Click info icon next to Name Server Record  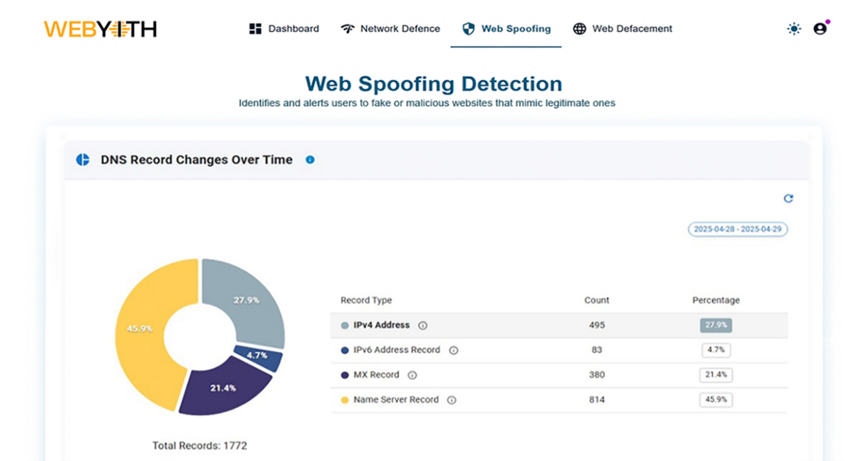[451, 400]
